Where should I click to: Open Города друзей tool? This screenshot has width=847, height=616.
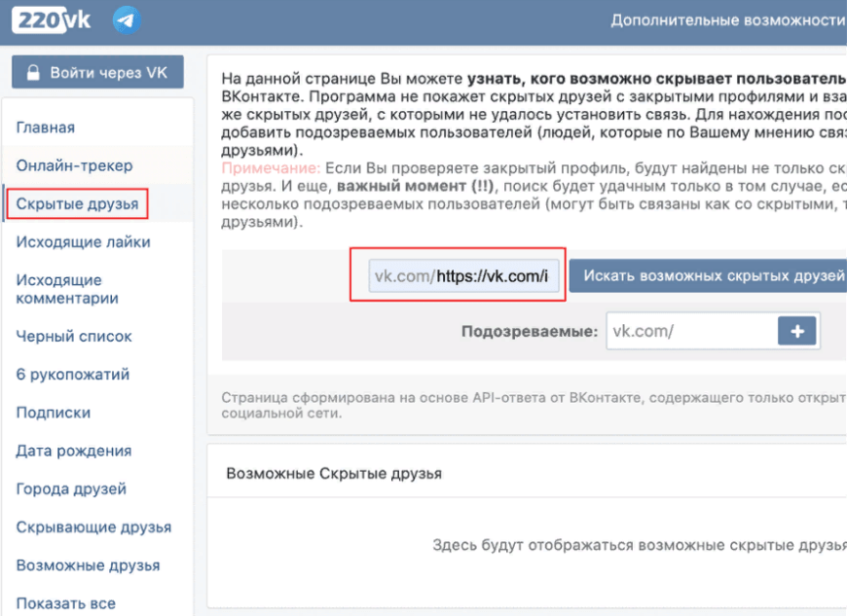pyautogui.click(x=71, y=489)
